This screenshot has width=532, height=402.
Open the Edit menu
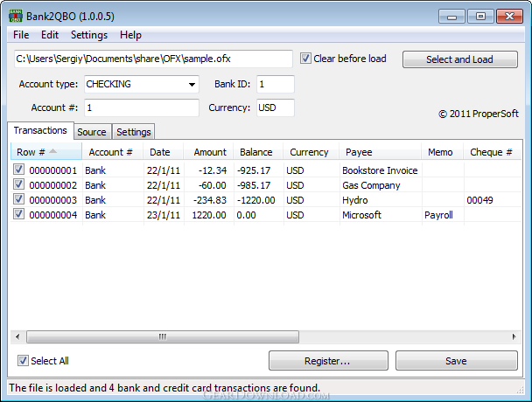point(50,35)
